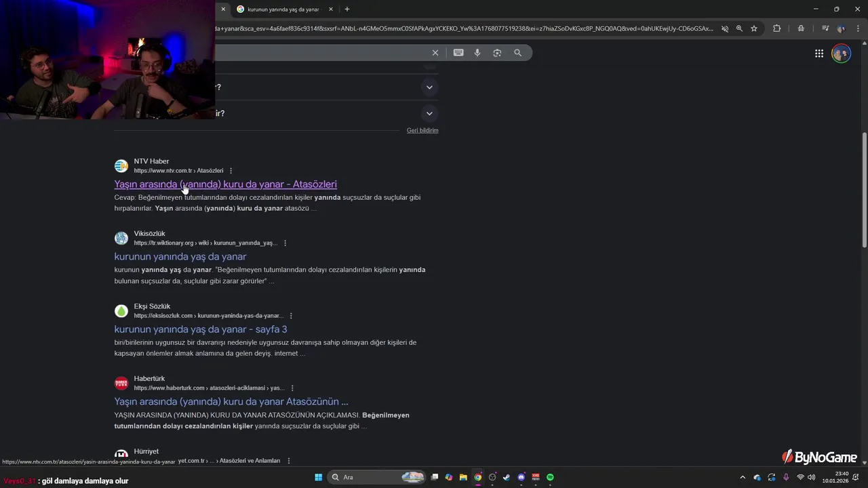Open a new tab with the plus button
The height and width of the screenshot is (488, 868).
347,9
